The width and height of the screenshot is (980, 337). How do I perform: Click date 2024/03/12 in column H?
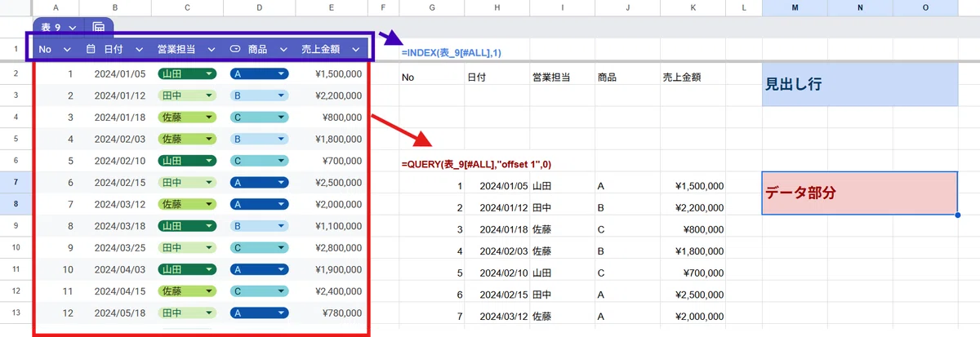tap(504, 317)
